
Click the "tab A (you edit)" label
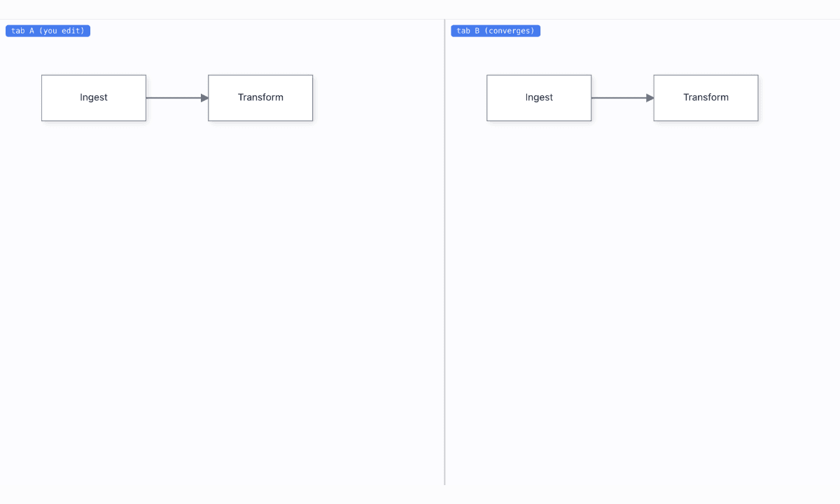pos(48,31)
